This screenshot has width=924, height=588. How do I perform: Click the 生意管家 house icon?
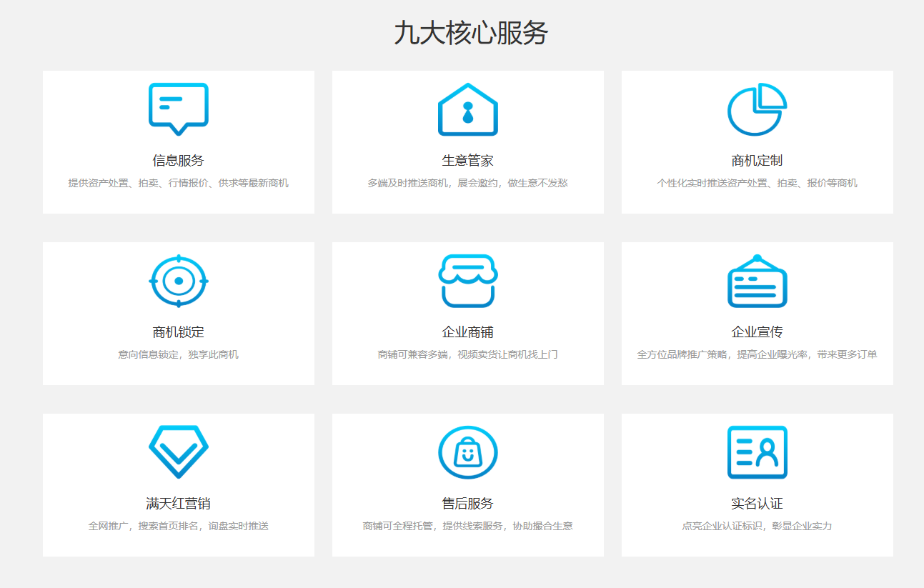(x=467, y=109)
